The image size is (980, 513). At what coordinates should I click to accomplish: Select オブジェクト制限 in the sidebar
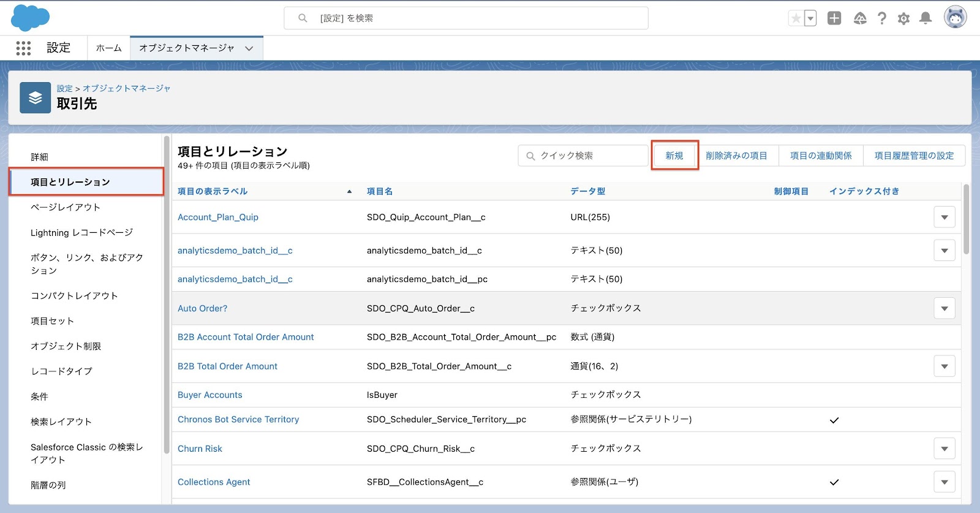pyautogui.click(x=66, y=346)
